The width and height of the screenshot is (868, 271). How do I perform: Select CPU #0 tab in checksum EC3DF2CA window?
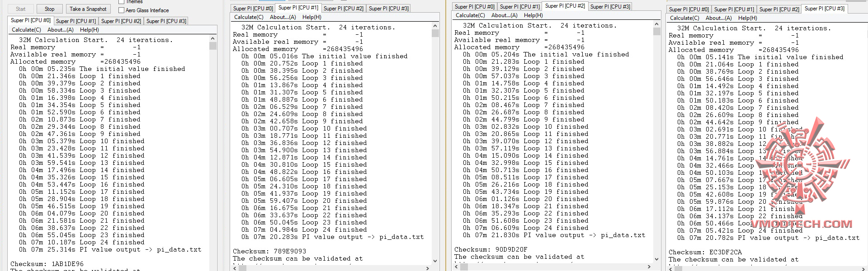click(689, 9)
